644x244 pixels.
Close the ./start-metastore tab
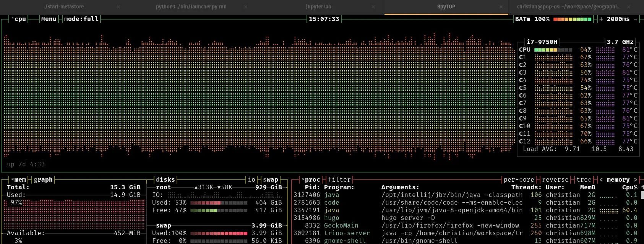click(x=118, y=7)
